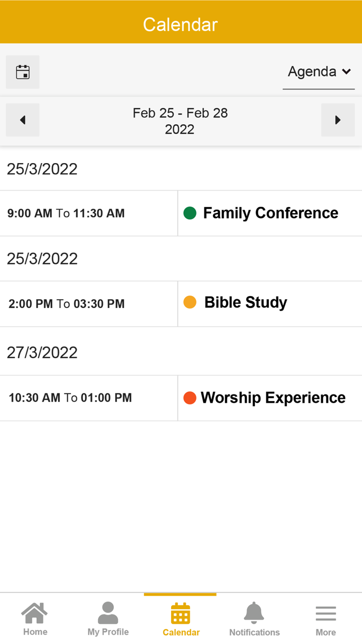
Task: Tap the Home house icon
Action: pyautogui.click(x=35, y=613)
